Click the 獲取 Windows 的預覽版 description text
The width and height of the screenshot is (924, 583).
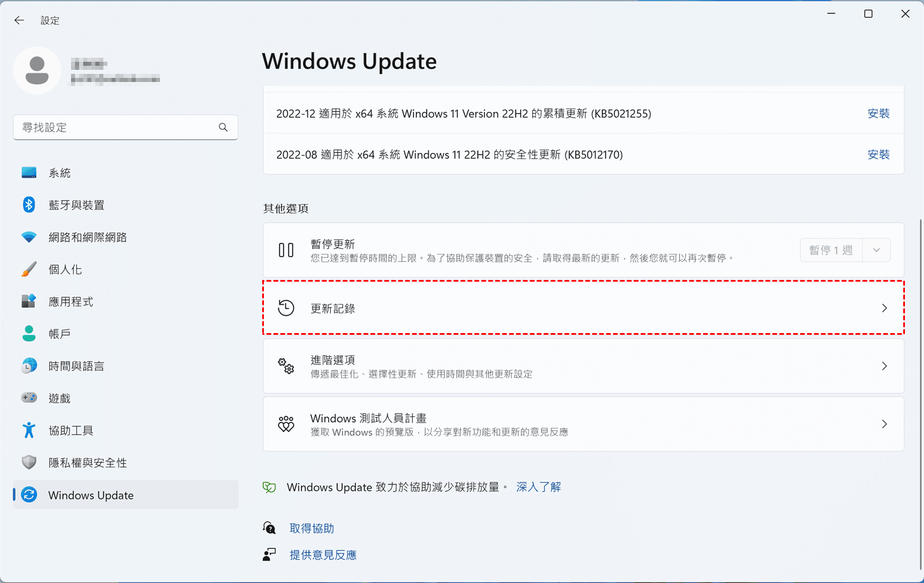tap(439, 432)
